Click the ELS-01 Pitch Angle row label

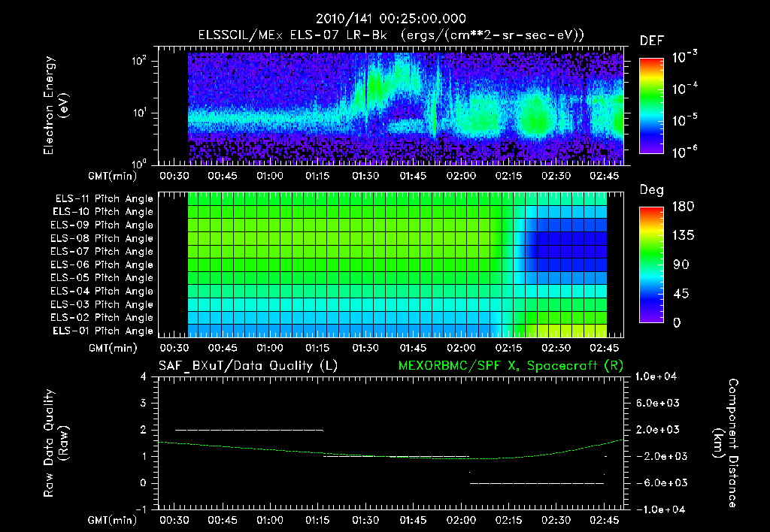(x=103, y=331)
